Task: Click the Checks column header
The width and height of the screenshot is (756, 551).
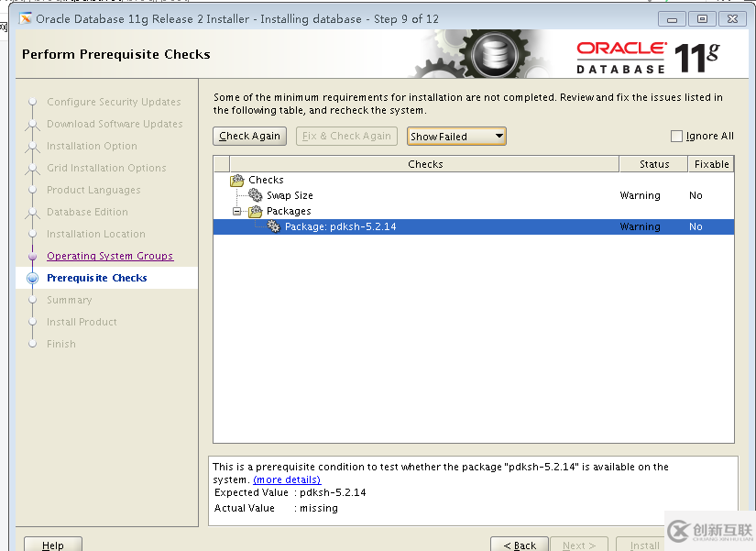Action: pyautogui.click(x=425, y=164)
